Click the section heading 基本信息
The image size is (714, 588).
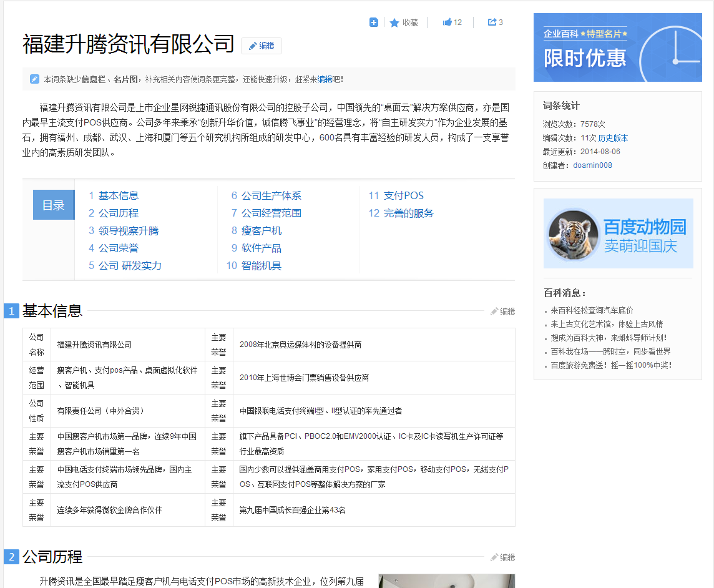pos(52,311)
